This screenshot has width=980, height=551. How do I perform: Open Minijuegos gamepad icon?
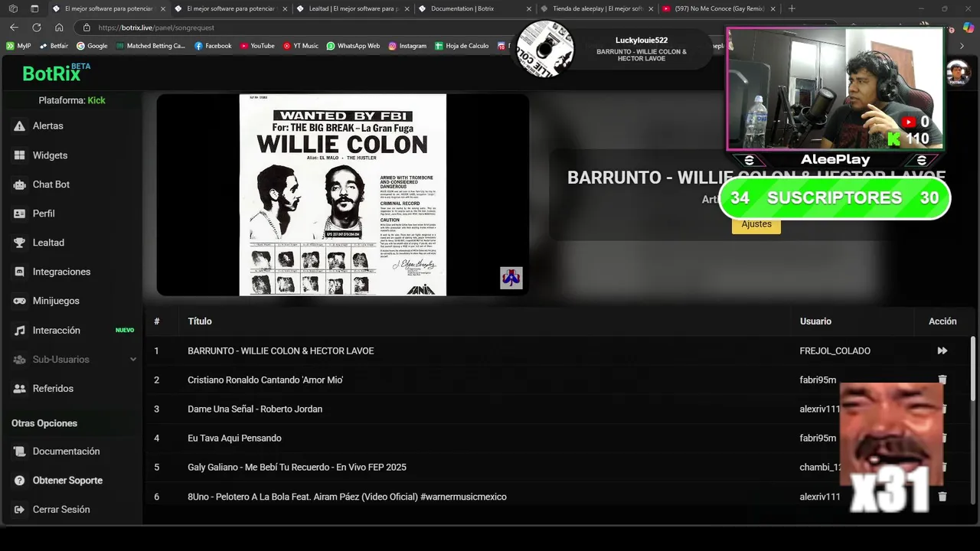point(19,301)
